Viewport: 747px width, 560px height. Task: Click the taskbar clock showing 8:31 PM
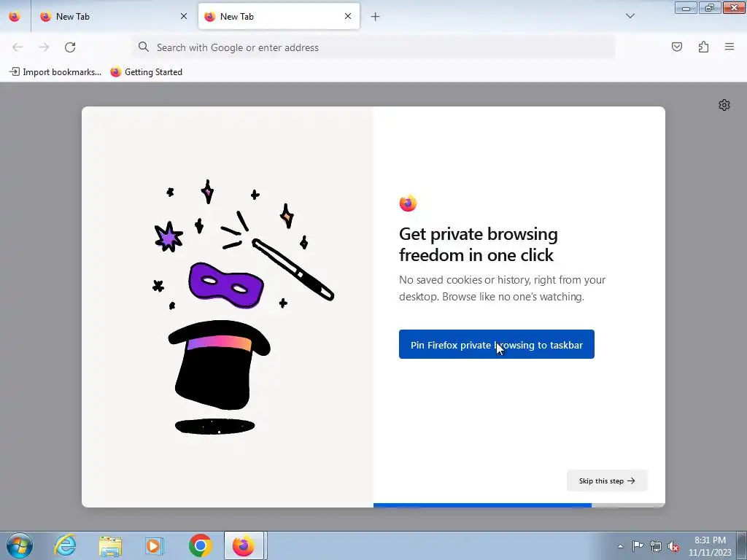710,546
